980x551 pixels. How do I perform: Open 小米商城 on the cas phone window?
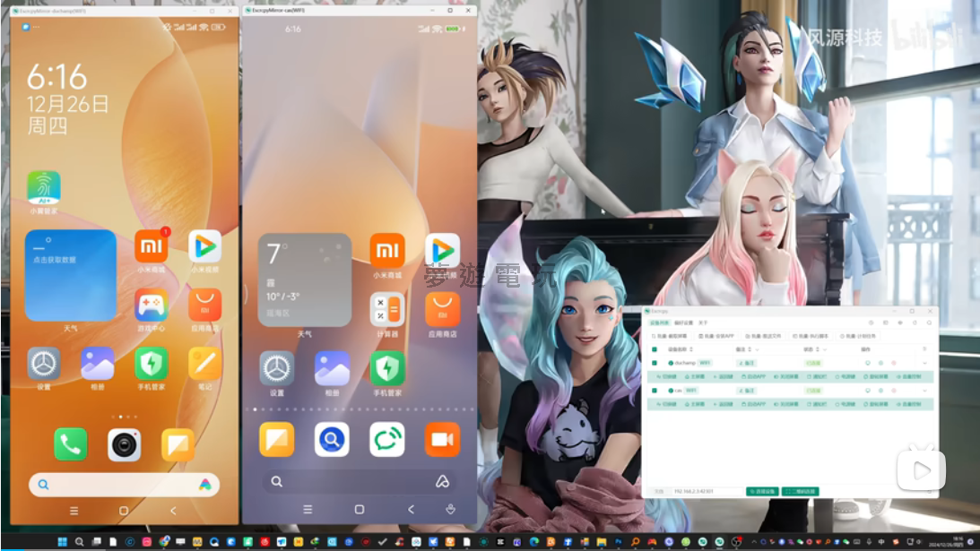pyautogui.click(x=386, y=251)
